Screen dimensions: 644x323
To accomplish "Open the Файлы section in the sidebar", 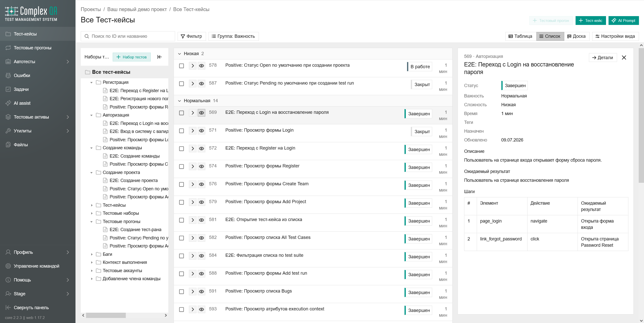I will [38, 145].
